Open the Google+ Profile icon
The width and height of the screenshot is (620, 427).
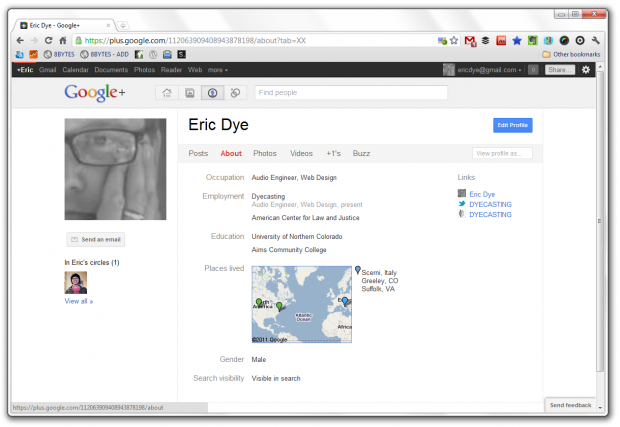click(x=212, y=93)
